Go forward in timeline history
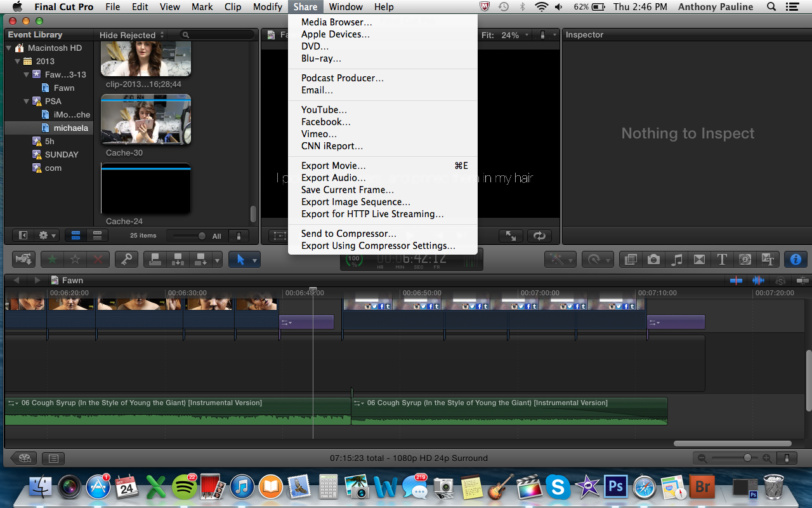 tap(37, 280)
